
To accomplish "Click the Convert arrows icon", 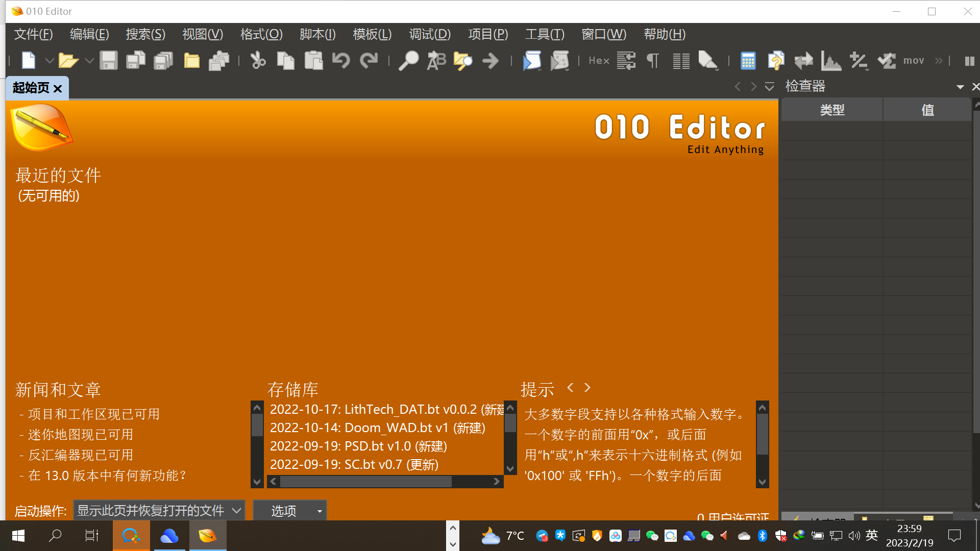I will coord(803,61).
